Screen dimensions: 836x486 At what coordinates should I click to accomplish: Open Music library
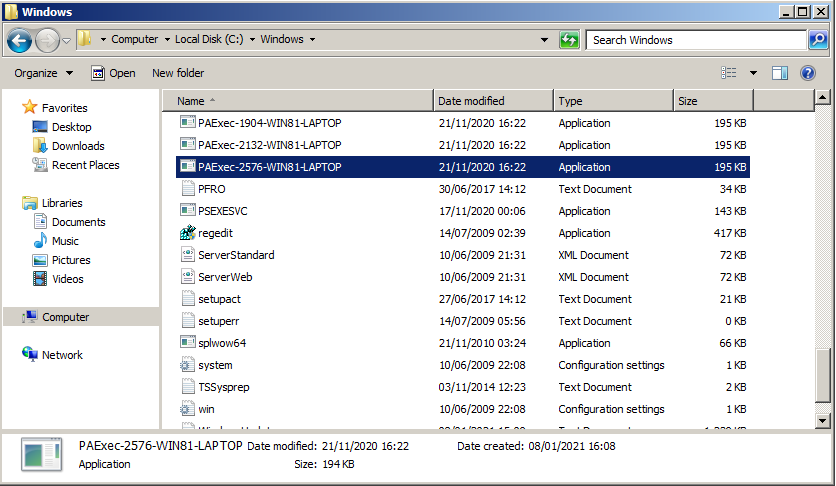point(65,241)
